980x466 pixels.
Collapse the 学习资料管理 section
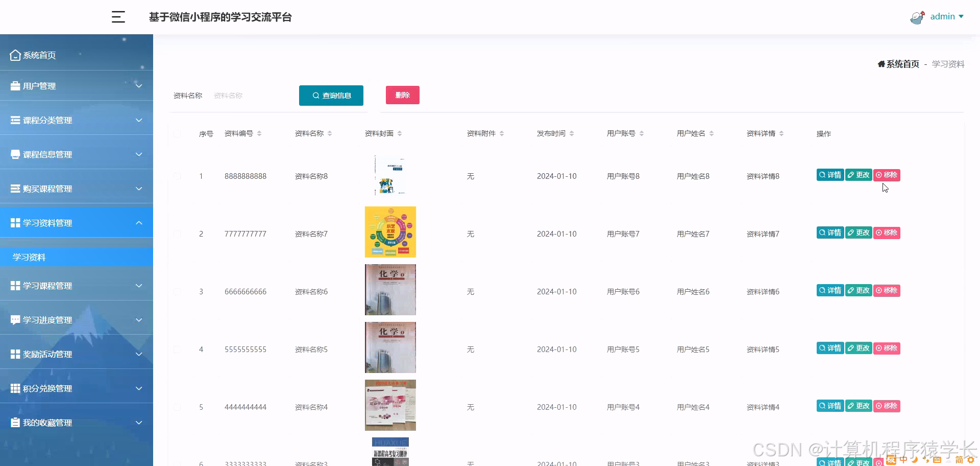point(139,223)
